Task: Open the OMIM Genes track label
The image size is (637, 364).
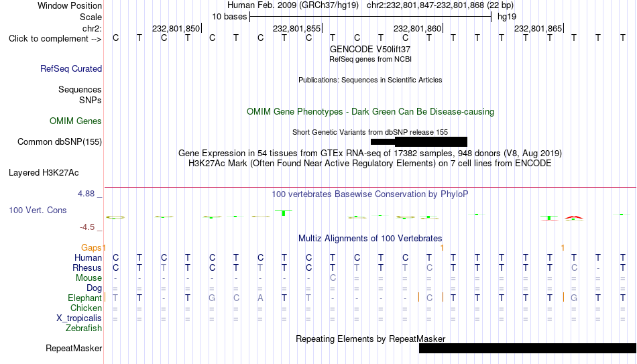Action: [76, 121]
